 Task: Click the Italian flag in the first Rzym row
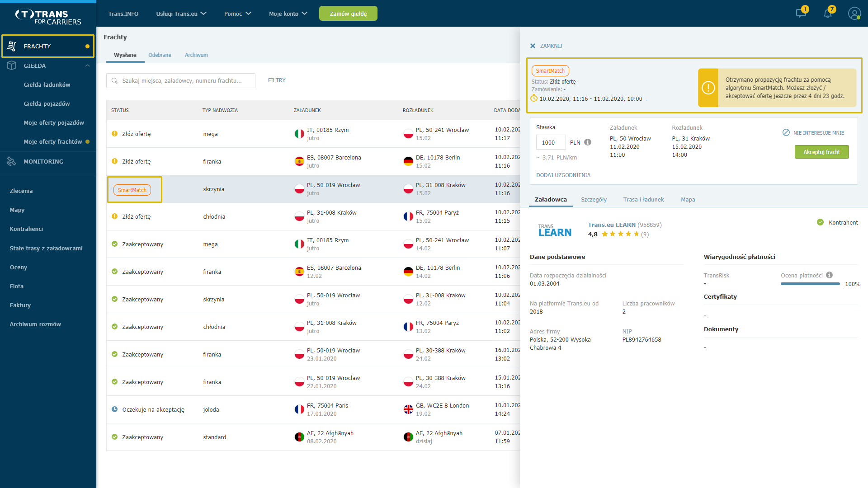(299, 134)
